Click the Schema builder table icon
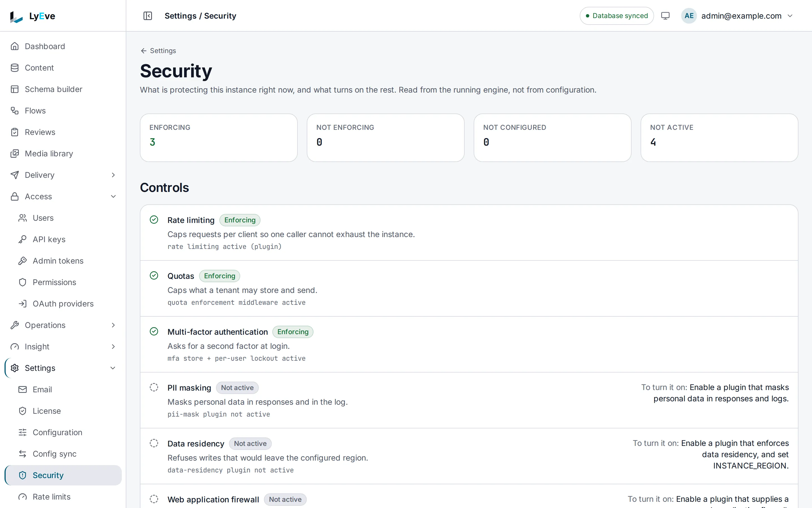Viewport: 812px width, 508px height. coord(14,89)
